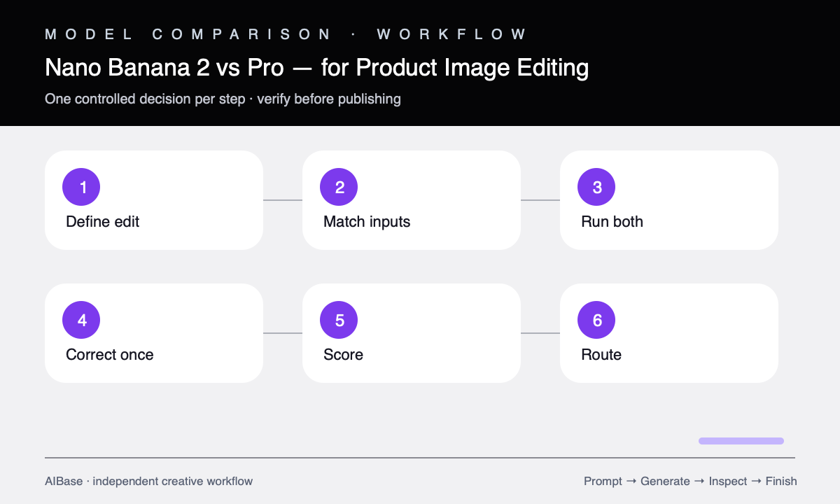Select the 'Match inputs' label

click(367, 222)
